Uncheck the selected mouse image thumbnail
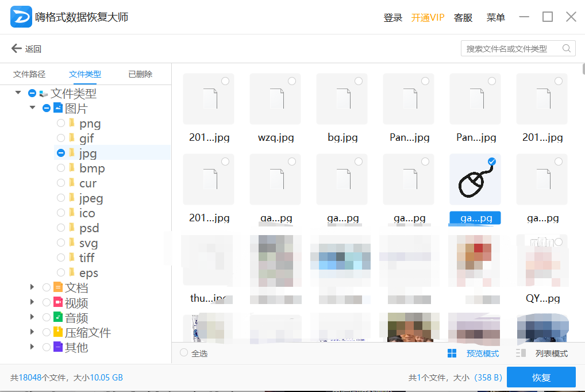This screenshot has height=392, width=585. (x=492, y=162)
